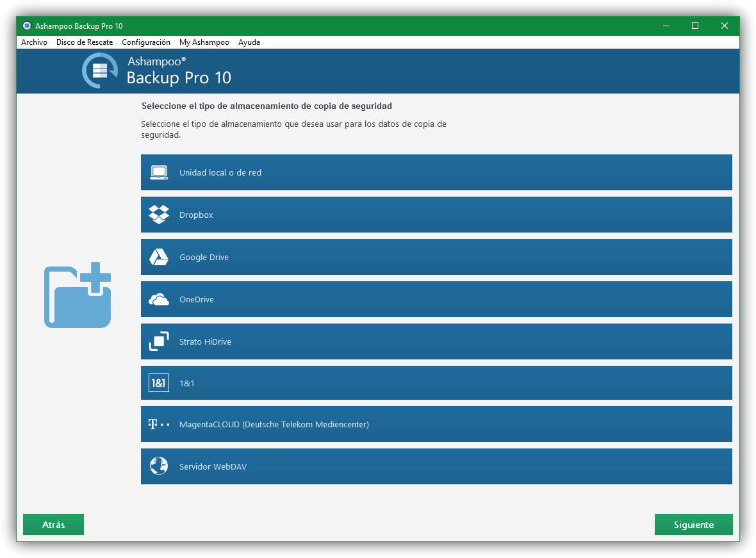Click the title bar app icon
The height and width of the screenshot is (558, 756).
coord(27,26)
